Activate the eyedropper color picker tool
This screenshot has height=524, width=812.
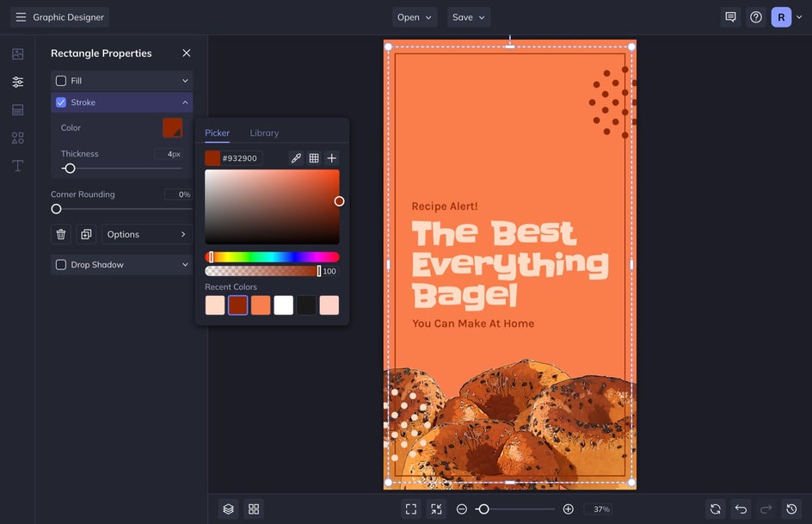point(296,158)
